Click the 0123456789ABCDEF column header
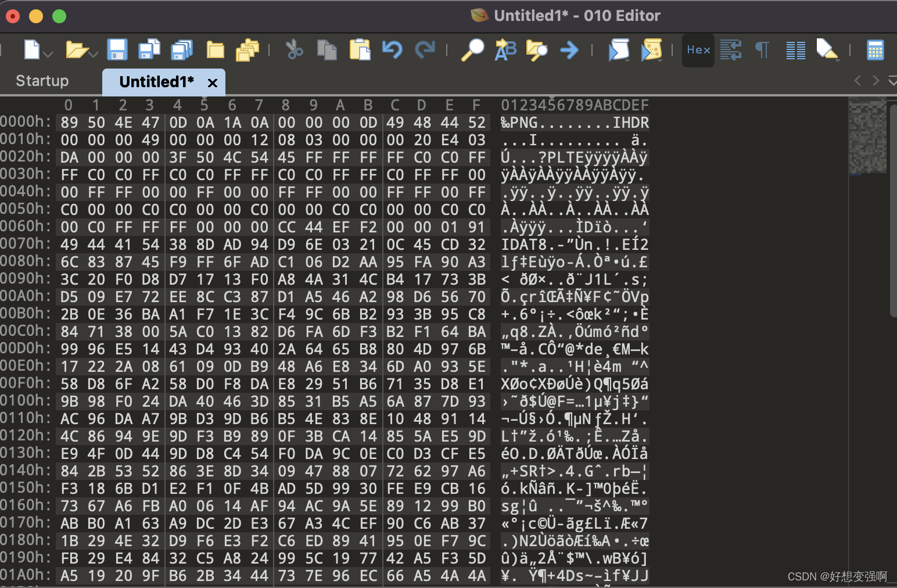Viewport: 897px width, 588px height. point(575,105)
